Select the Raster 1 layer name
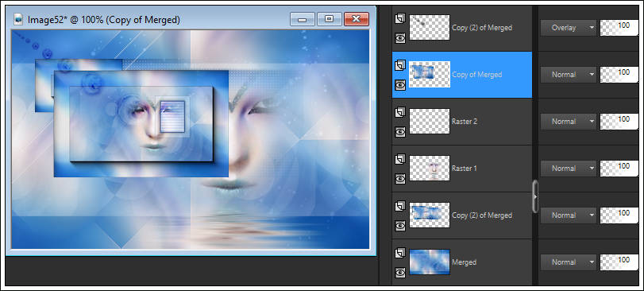 (465, 169)
